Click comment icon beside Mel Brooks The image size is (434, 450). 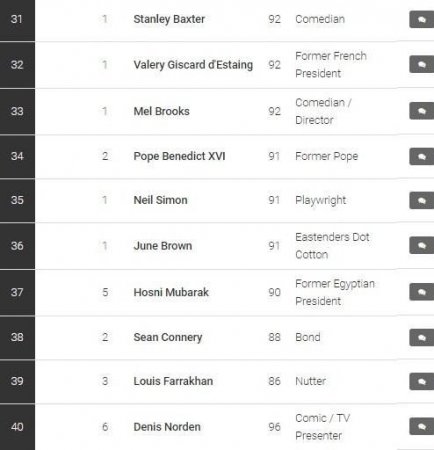[x=422, y=111]
